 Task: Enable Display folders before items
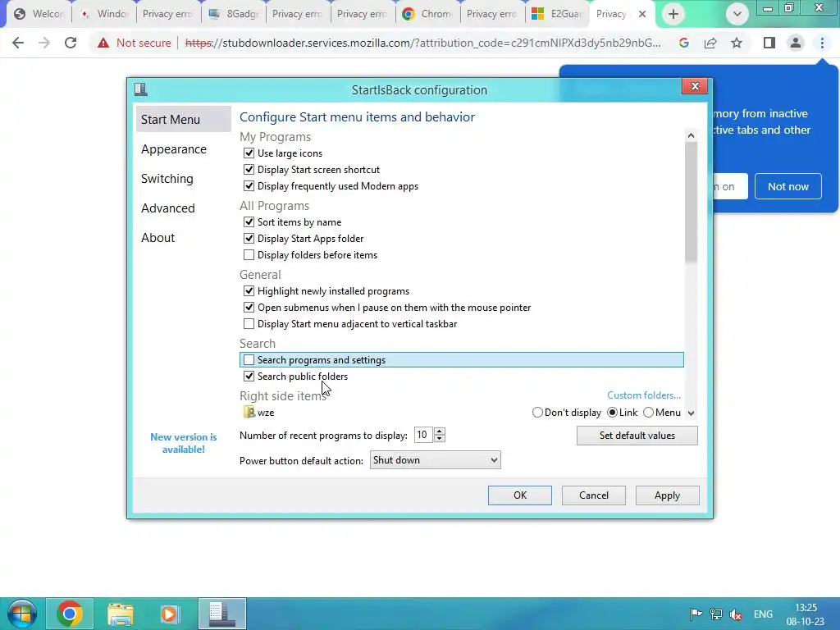[x=249, y=255]
